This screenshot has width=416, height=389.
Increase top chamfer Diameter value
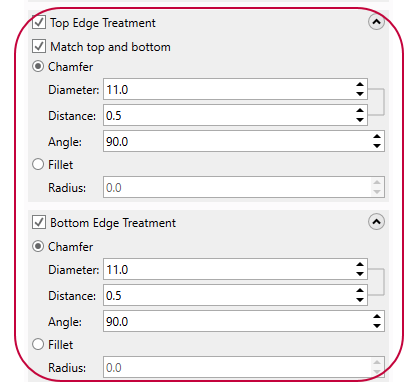[360, 85]
